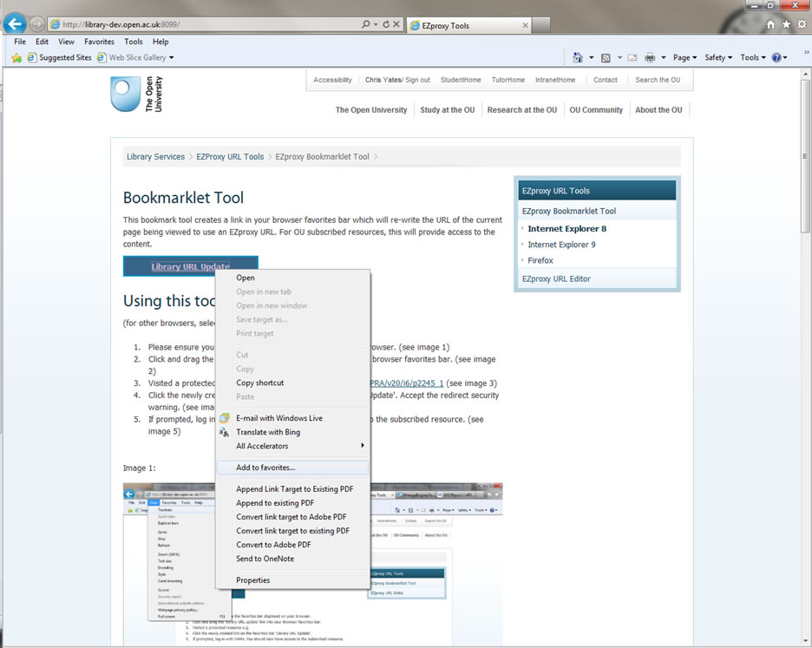Choose Translate with Bing

coord(292,432)
